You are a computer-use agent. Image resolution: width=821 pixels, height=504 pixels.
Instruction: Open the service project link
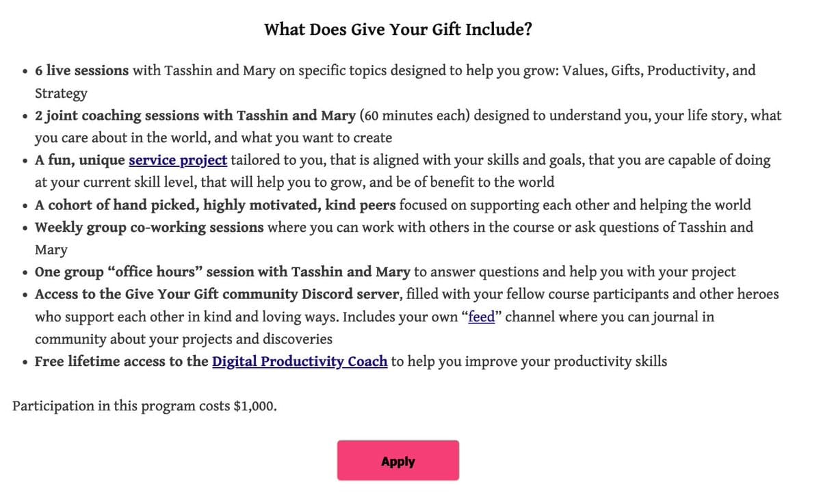tap(178, 161)
